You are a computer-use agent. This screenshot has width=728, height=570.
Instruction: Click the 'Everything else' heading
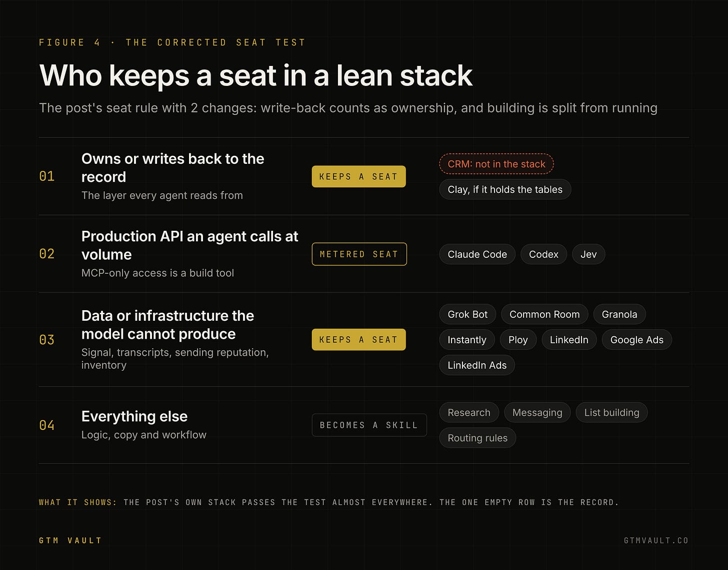click(x=134, y=416)
